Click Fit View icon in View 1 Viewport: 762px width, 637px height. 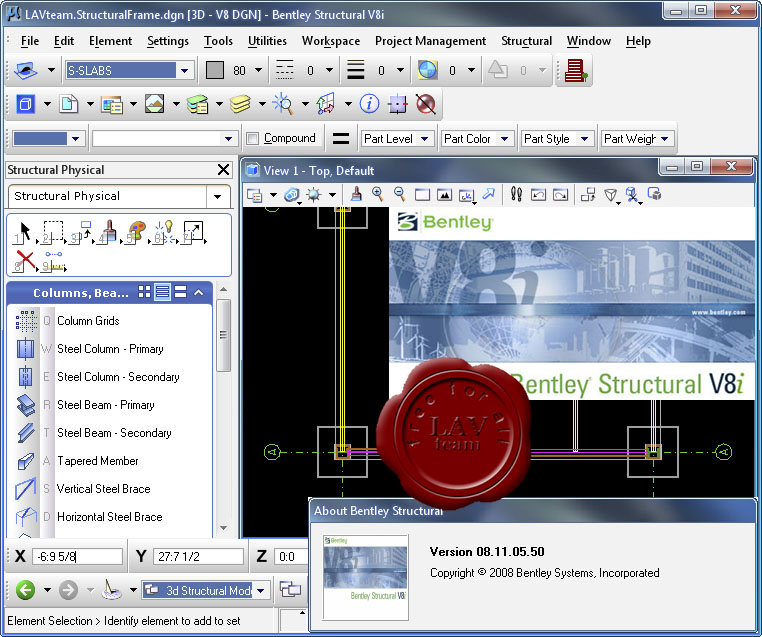tap(444, 195)
